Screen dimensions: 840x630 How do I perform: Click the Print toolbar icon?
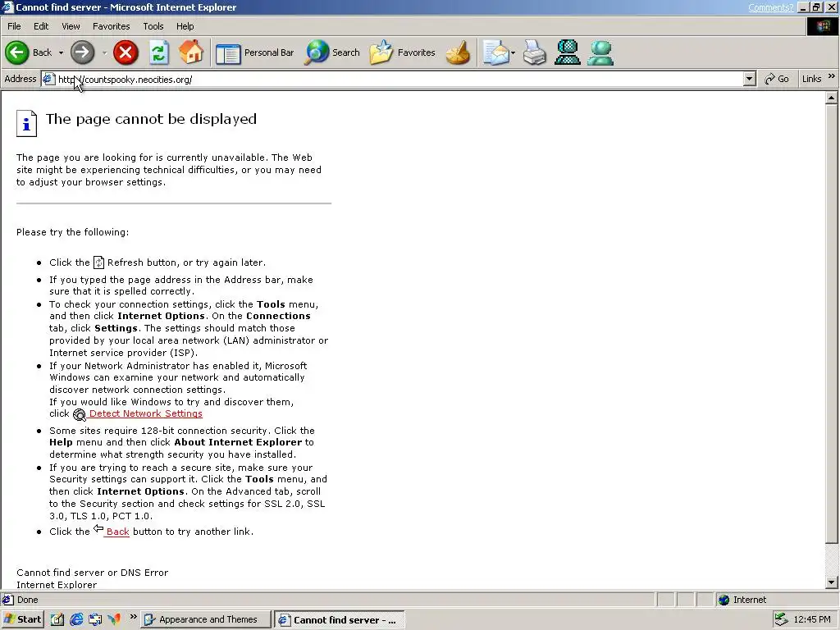point(534,52)
